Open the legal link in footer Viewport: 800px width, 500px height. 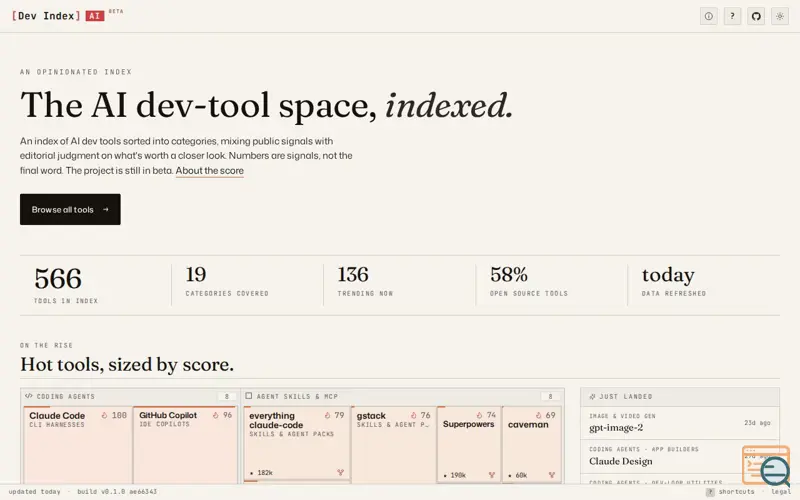click(781, 492)
